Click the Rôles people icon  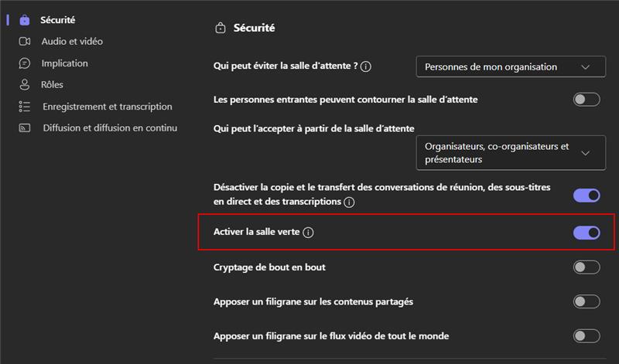pos(25,85)
